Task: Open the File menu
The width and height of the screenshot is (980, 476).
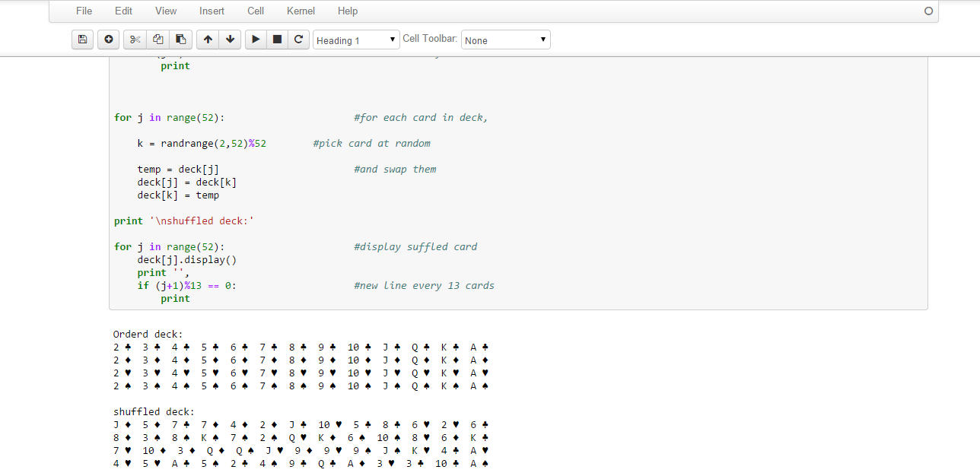Action: tap(84, 11)
